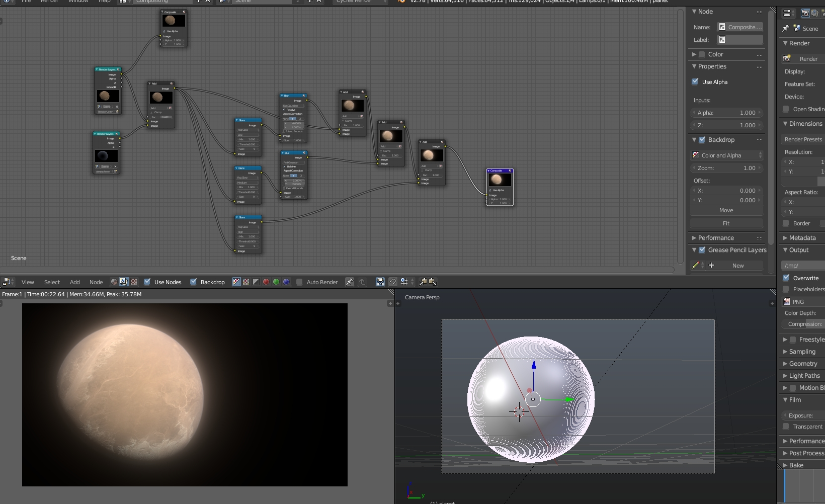Toggle the custom node Color checkbox
The width and height of the screenshot is (825, 504).
coord(702,54)
